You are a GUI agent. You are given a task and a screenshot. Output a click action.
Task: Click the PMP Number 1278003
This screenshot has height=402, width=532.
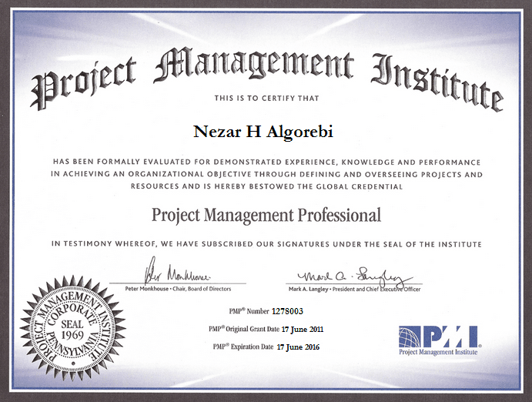(x=287, y=311)
